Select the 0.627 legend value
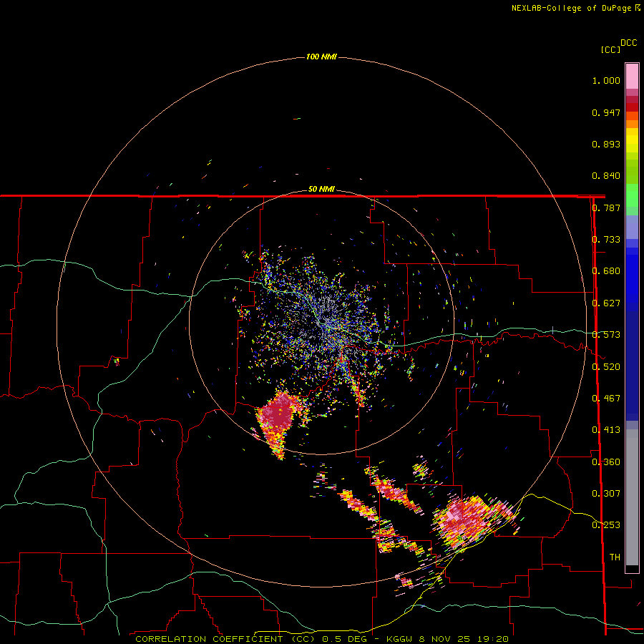This screenshot has height=644, width=644. (x=606, y=303)
